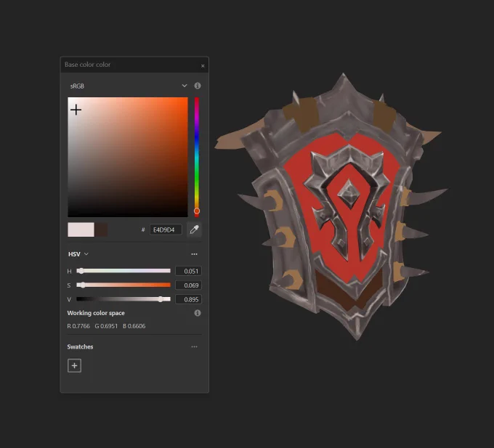The height and width of the screenshot is (448, 494).
Task: Open the HSV section options menu
Action: click(x=195, y=254)
